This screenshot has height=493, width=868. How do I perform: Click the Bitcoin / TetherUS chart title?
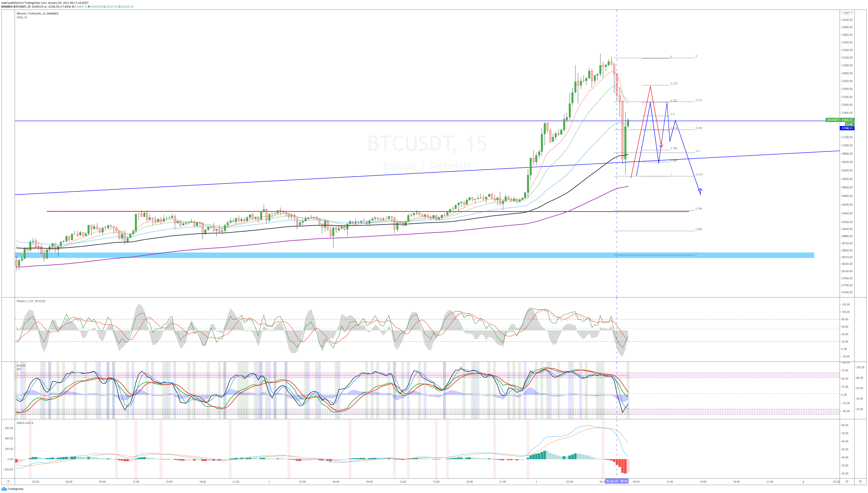[x=38, y=14]
